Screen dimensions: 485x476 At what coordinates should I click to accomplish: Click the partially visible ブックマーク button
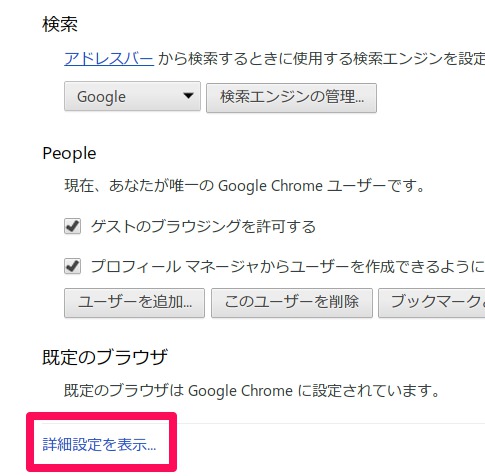432,303
